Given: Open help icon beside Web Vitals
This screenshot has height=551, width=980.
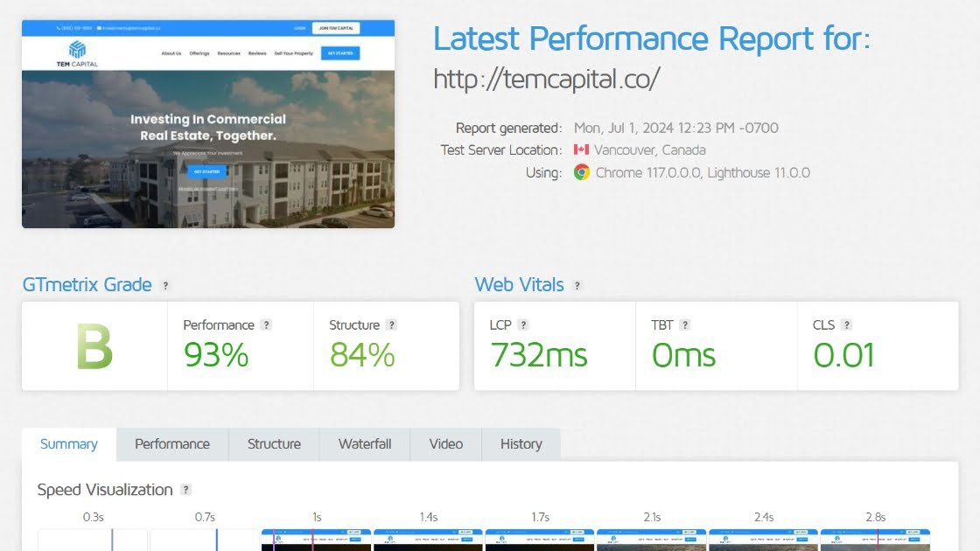Looking at the screenshot, I should (577, 286).
